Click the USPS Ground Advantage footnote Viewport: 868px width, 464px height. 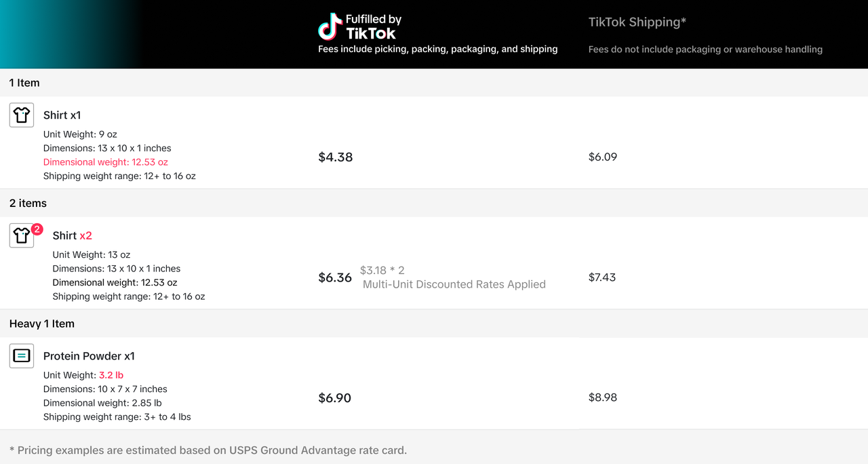pos(208,450)
